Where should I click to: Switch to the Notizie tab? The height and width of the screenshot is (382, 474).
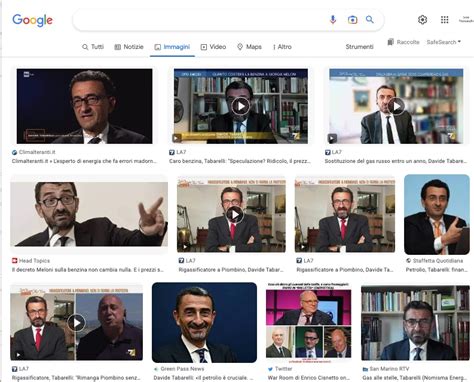click(x=129, y=47)
